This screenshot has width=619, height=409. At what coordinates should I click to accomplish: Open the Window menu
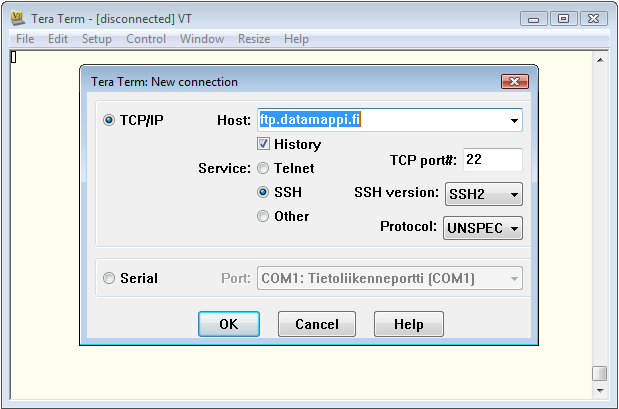tap(202, 39)
